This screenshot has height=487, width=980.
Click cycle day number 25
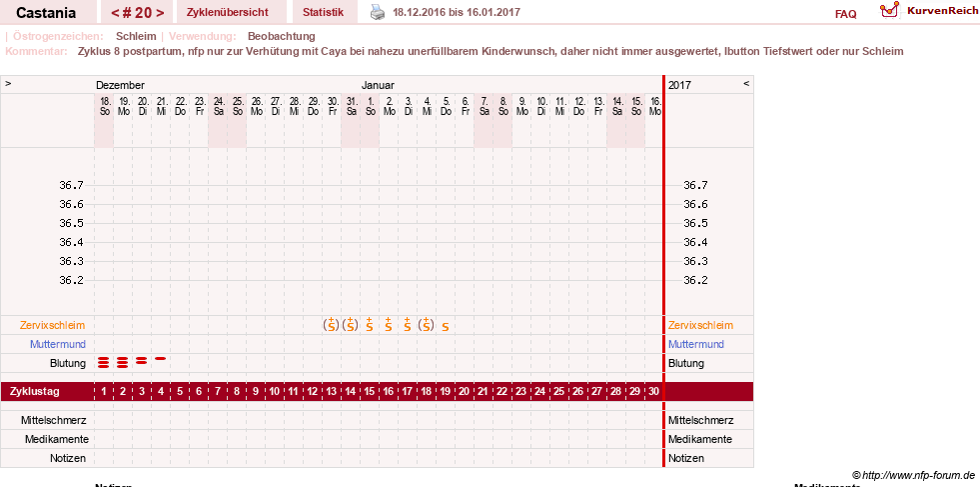point(559,392)
